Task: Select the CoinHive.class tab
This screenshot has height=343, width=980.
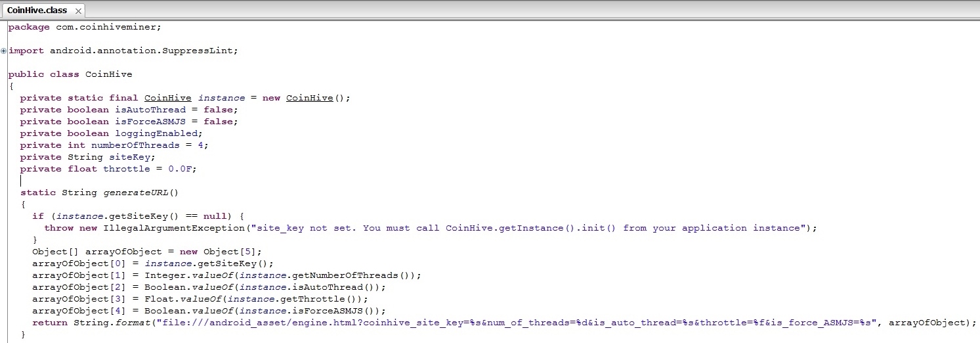Action: (x=37, y=11)
